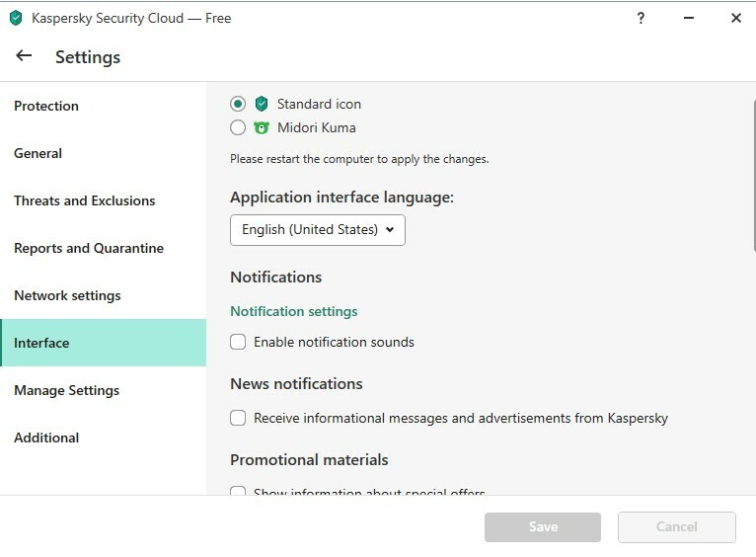
Task: Click the 'Standard icon' label text
Action: pos(319,104)
